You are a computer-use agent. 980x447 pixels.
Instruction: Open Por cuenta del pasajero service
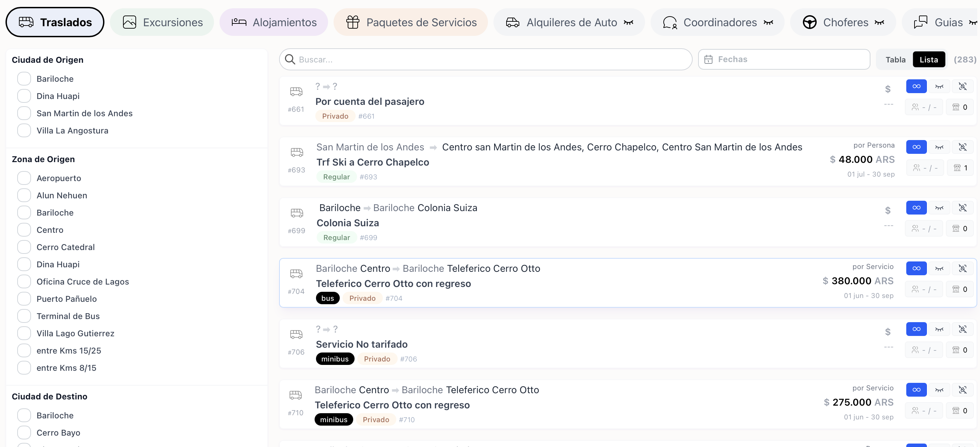pos(369,102)
